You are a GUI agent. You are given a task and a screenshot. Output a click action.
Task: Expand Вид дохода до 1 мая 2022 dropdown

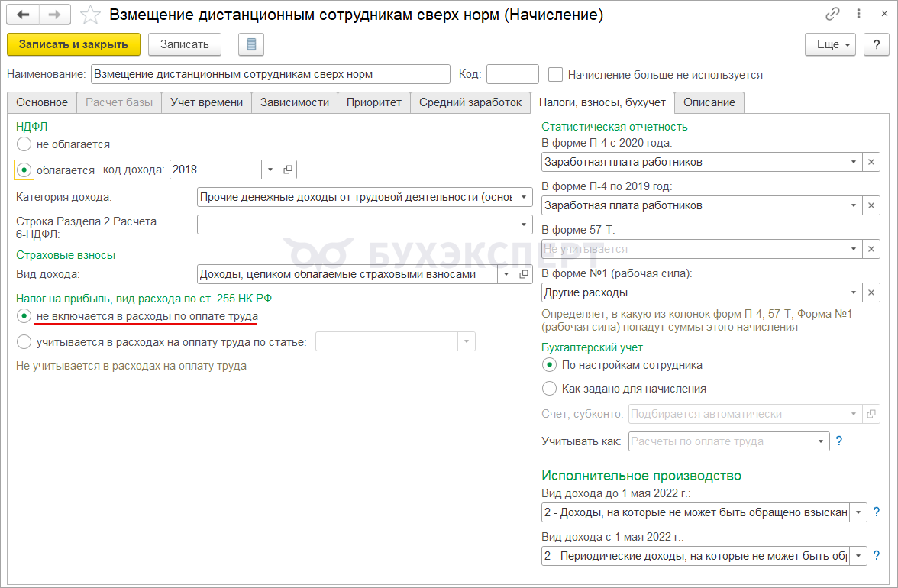858,512
